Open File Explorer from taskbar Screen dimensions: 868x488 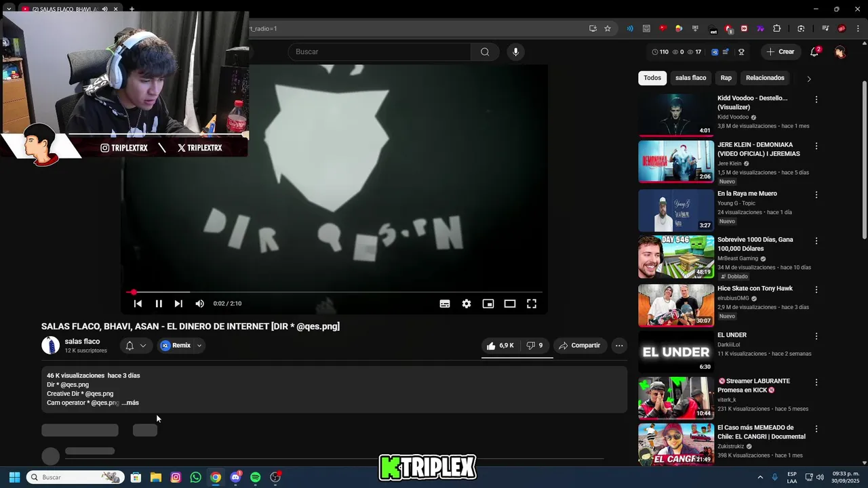[x=156, y=477]
